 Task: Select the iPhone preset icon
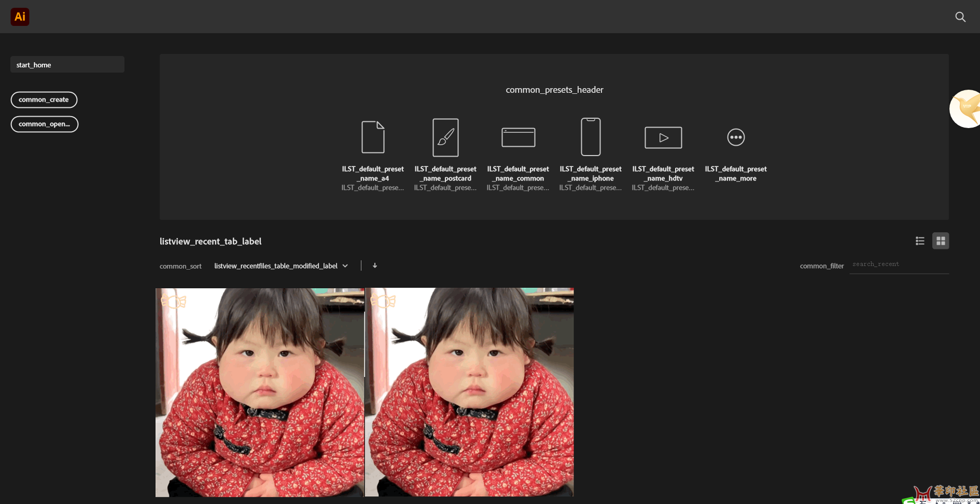click(591, 137)
